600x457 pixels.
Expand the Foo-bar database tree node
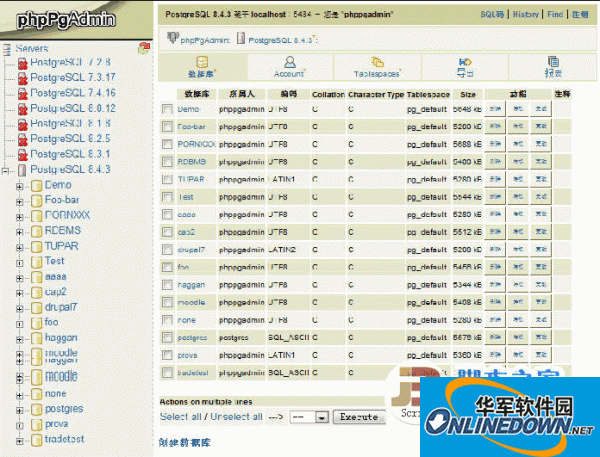(20, 202)
